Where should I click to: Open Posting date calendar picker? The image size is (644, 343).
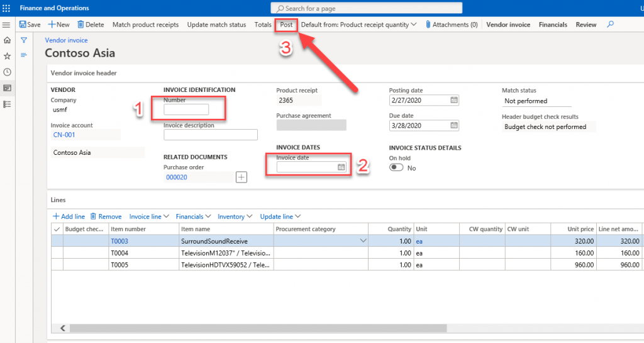[x=454, y=100]
